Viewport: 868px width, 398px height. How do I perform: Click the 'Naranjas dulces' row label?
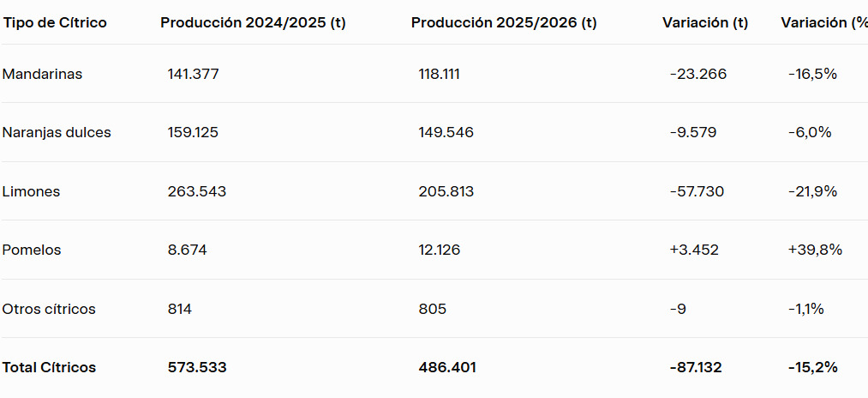(x=57, y=132)
